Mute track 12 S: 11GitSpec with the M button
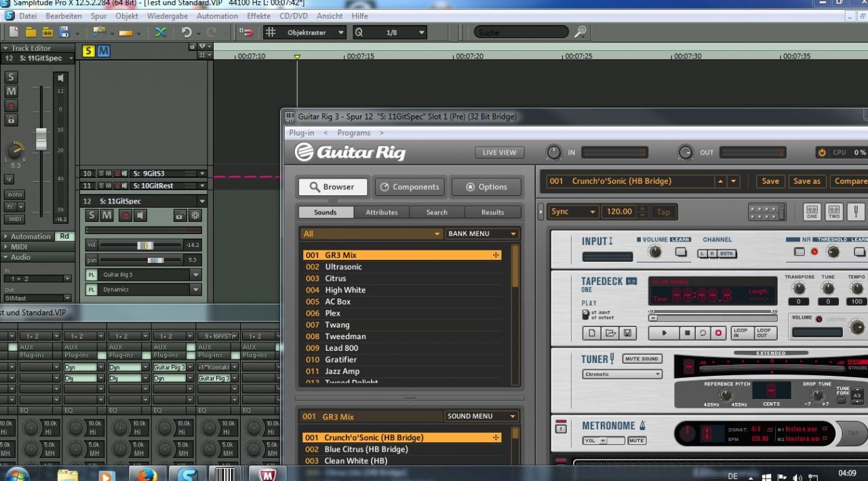The image size is (868, 481). click(106, 216)
